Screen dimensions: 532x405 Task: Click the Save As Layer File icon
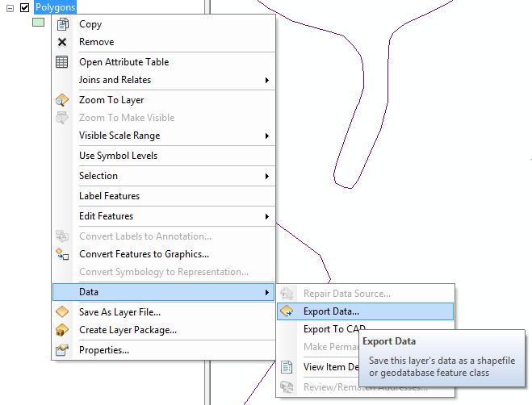62,312
